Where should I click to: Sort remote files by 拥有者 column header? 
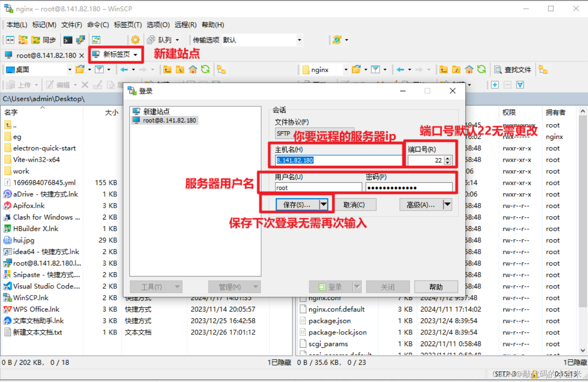pyautogui.click(x=555, y=112)
